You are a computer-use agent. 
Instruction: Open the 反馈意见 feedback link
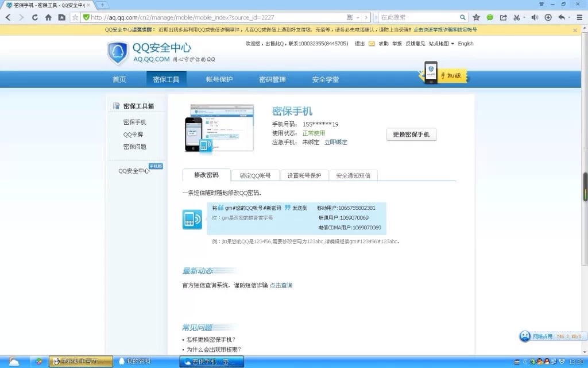click(416, 44)
